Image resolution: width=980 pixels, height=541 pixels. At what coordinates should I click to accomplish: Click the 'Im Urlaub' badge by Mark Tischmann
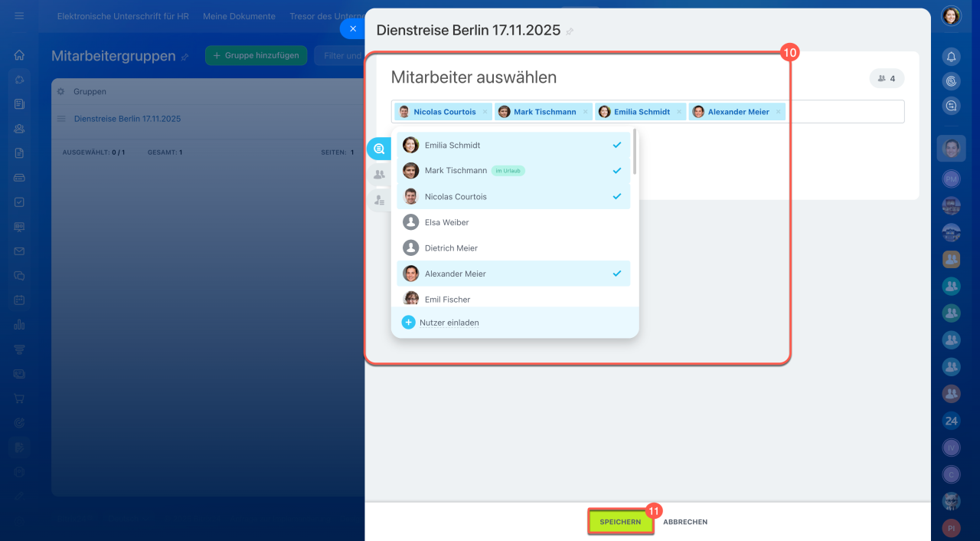[508, 171]
